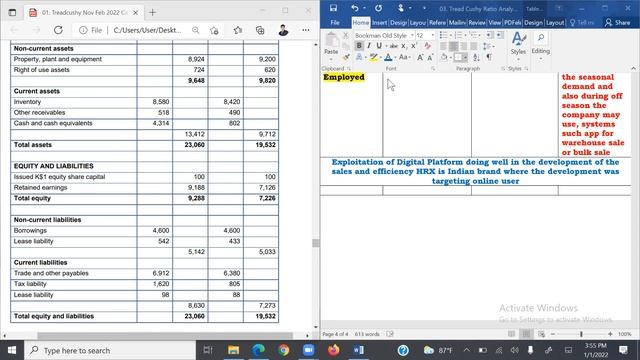Viewport: 640px width, 360px height.
Task: Open Edge Collections
Action: click(x=260, y=30)
